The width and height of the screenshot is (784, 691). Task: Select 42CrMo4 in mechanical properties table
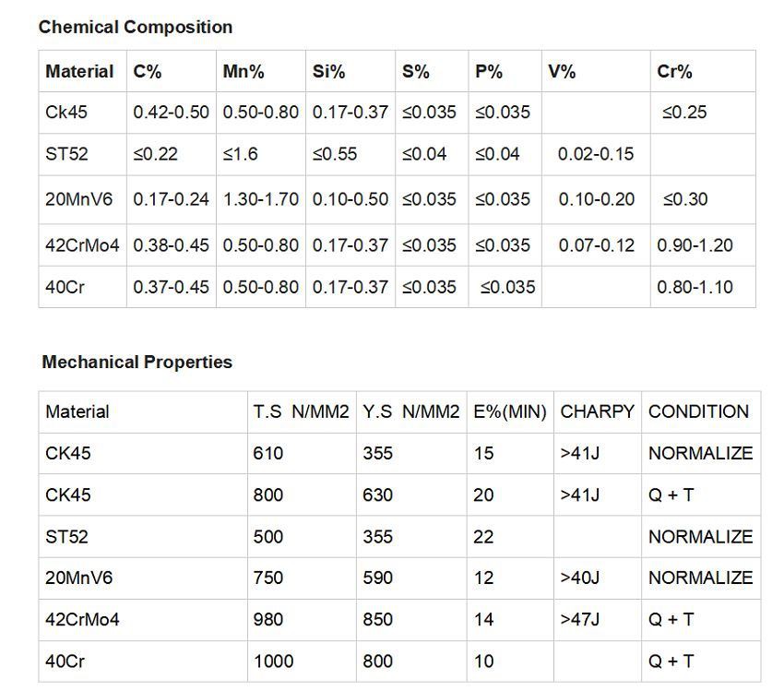click(82, 619)
